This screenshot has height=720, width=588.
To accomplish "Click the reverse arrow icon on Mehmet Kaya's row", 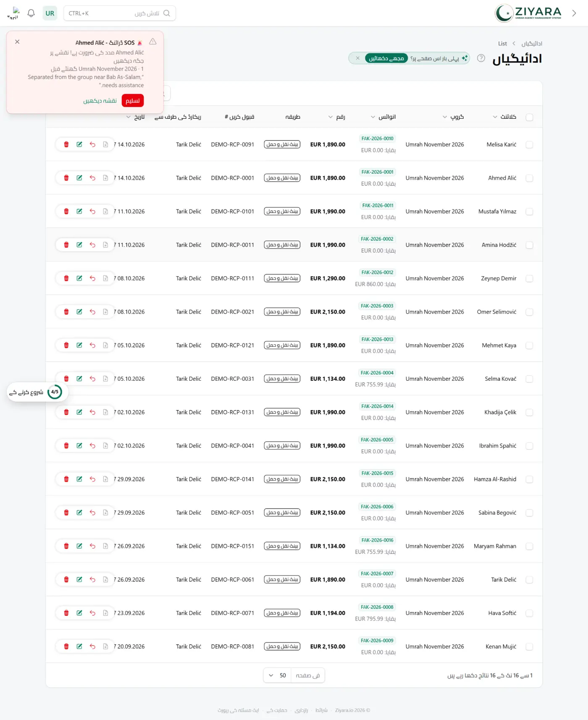I will tap(92, 346).
